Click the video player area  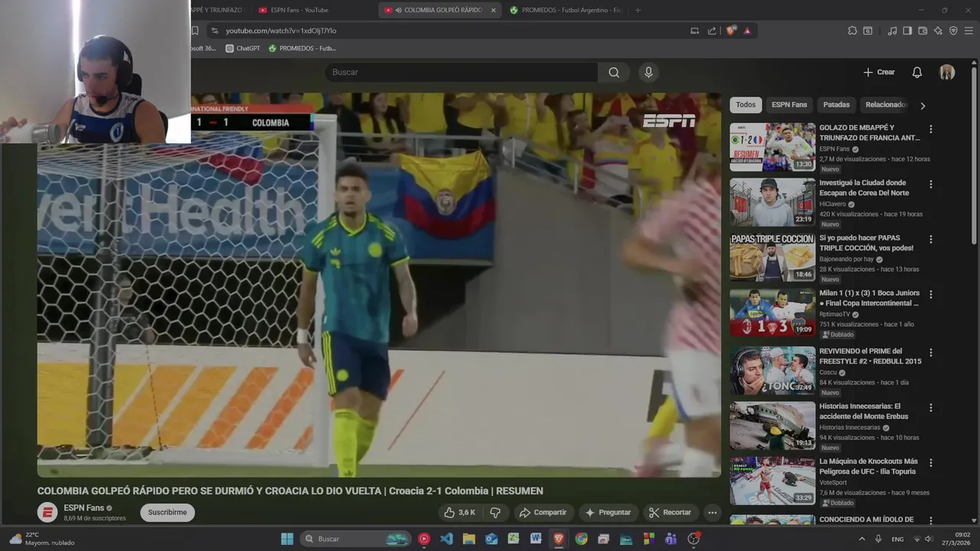point(379,285)
